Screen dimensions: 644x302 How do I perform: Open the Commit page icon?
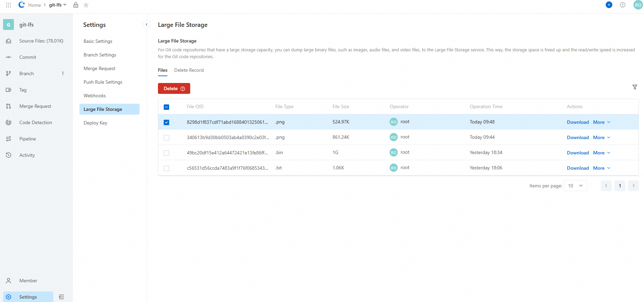(x=8, y=57)
